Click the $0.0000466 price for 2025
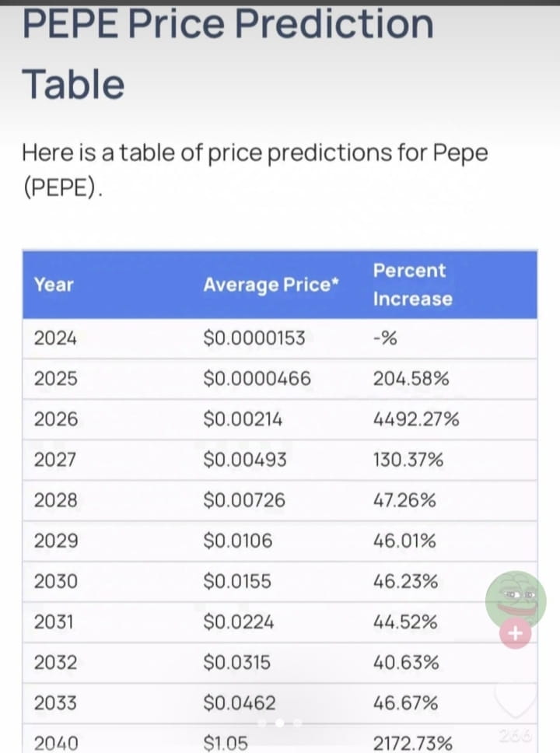 point(257,378)
